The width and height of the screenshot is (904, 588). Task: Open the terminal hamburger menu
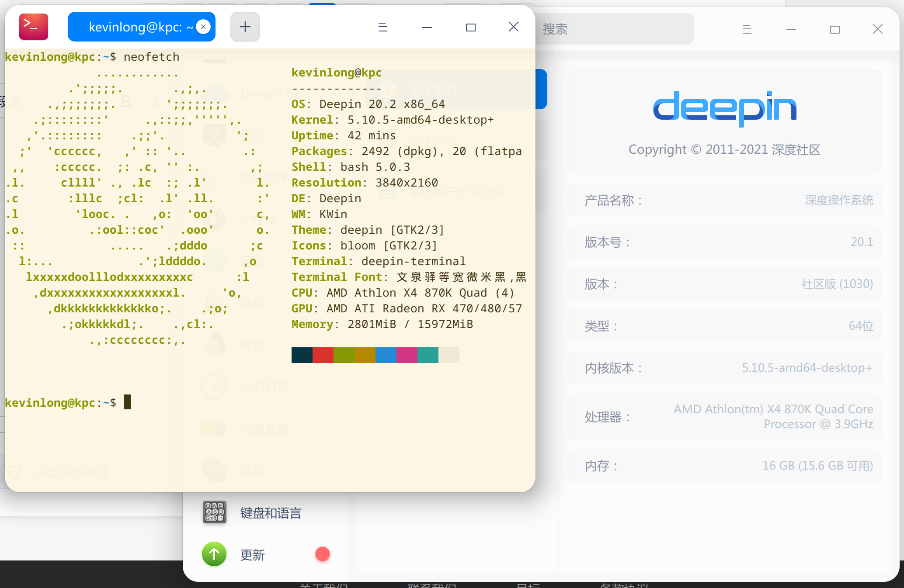pyautogui.click(x=382, y=27)
